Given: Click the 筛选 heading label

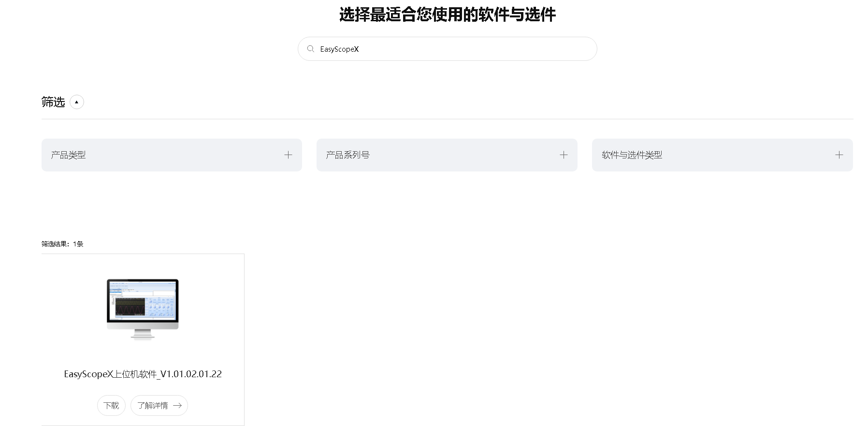Looking at the screenshot, I should [x=53, y=102].
